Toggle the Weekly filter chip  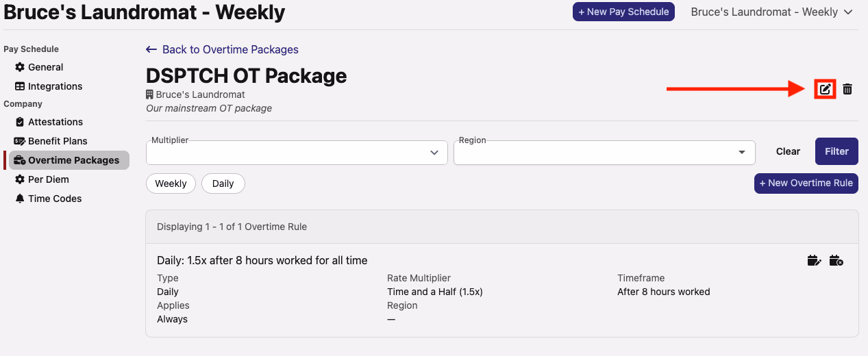(x=171, y=183)
